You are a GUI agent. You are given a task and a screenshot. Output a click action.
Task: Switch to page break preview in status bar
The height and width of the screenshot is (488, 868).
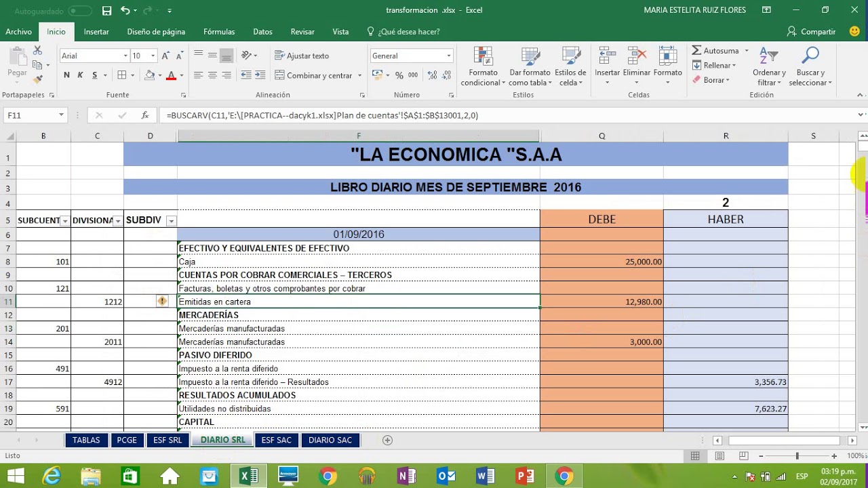pyautogui.click(x=743, y=456)
